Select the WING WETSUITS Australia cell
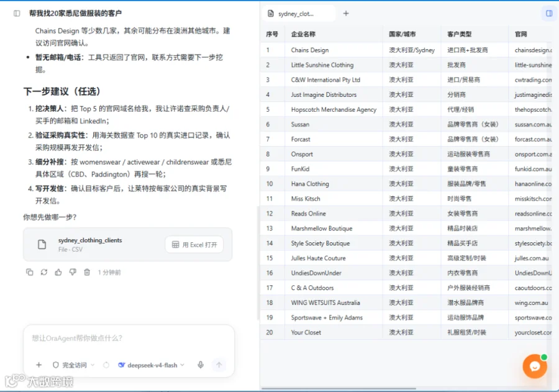559x392 pixels. 334,303
